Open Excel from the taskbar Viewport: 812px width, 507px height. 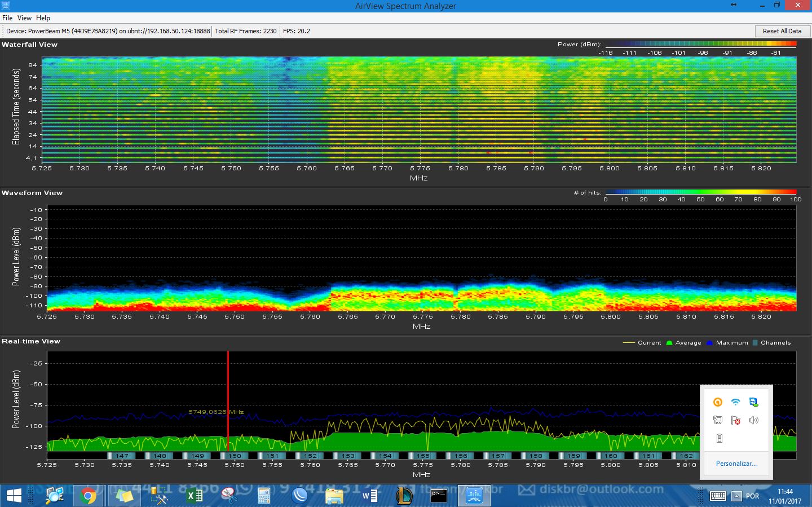[195, 496]
